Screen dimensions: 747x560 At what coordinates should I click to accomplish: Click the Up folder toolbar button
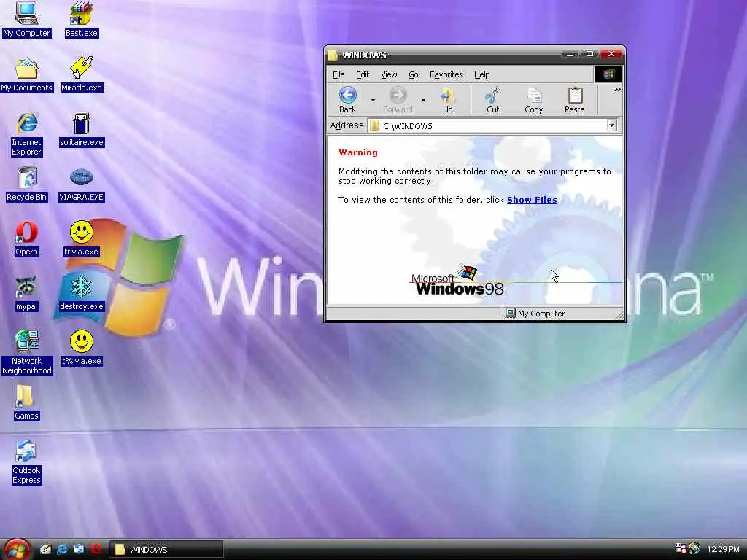click(447, 100)
